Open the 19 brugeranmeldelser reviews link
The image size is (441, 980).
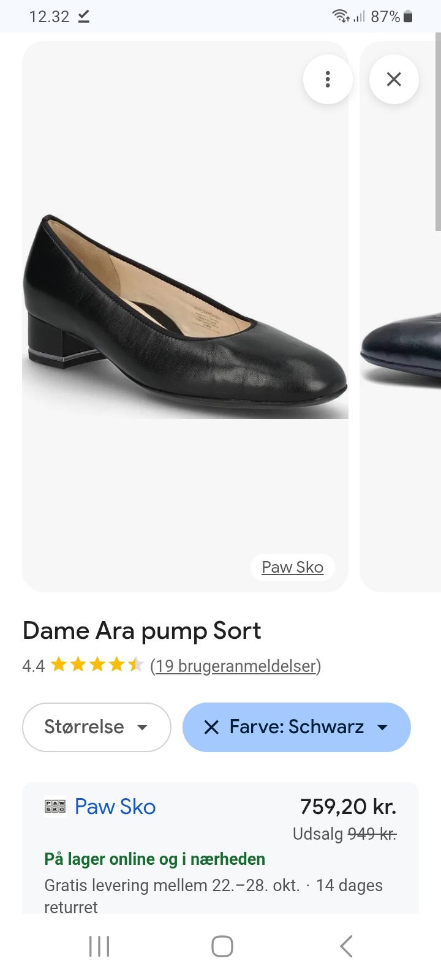pos(235,666)
